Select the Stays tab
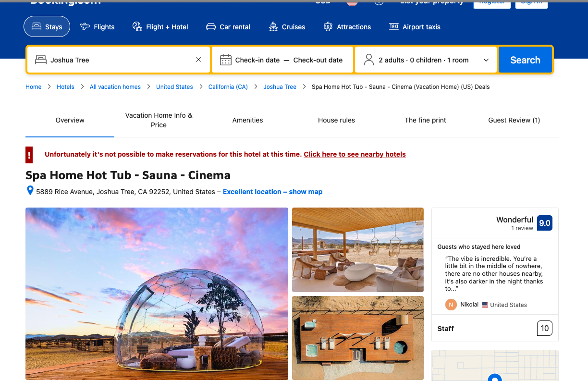 47,27
